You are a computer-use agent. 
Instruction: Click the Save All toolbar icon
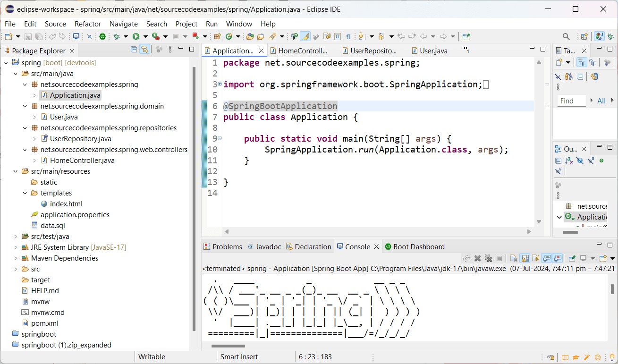(39, 36)
